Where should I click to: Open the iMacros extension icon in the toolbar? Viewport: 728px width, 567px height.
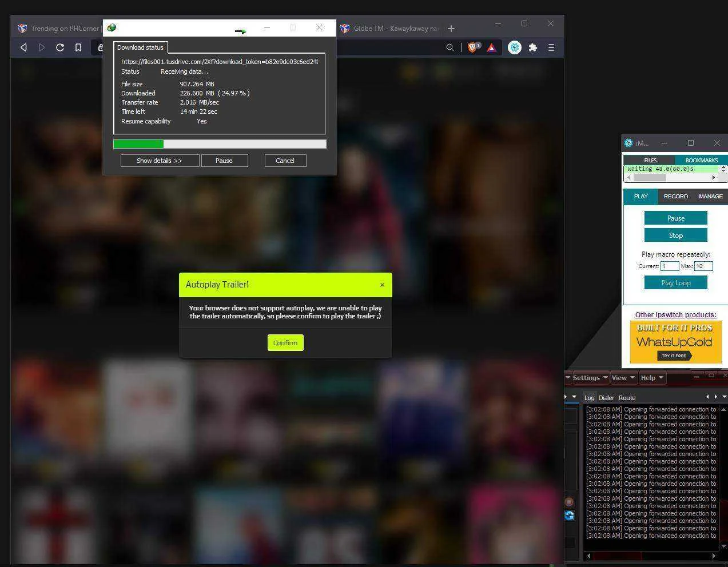(515, 47)
